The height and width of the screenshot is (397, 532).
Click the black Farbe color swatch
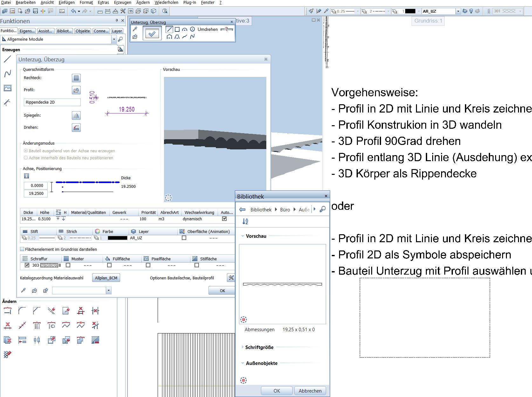click(x=117, y=238)
